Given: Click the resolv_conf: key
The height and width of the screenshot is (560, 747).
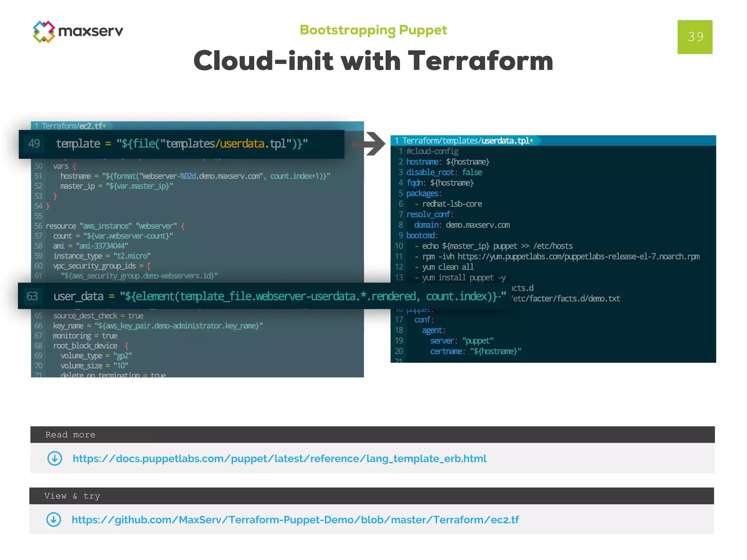Looking at the screenshot, I should coord(430,215).
